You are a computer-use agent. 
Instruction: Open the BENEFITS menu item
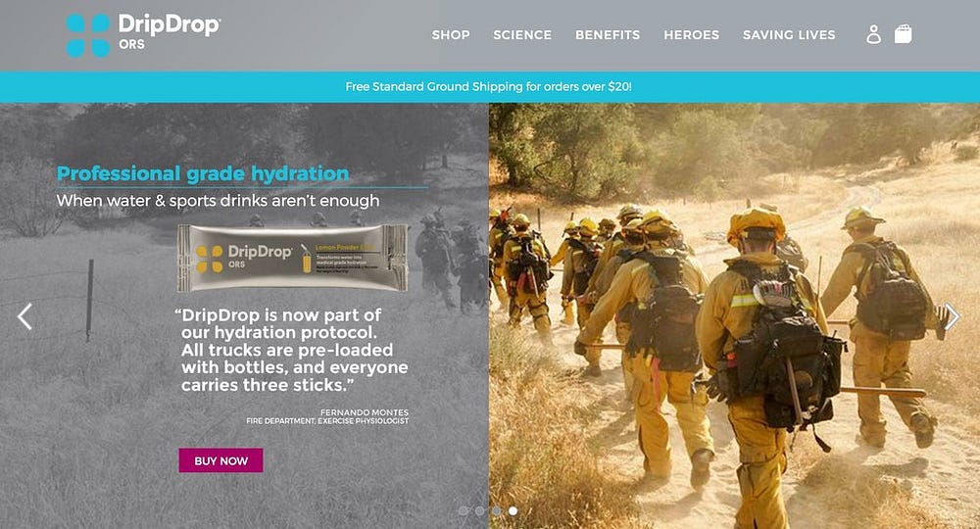(608, 35)
